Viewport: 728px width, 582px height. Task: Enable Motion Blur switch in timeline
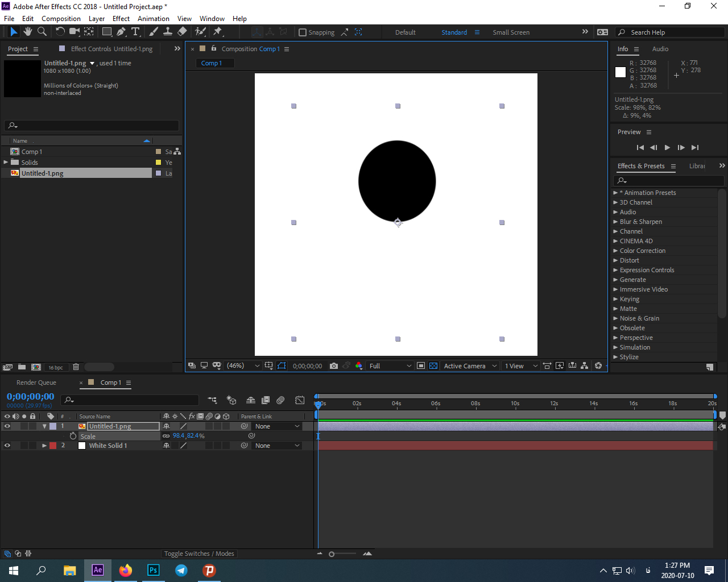click(280, 400)
